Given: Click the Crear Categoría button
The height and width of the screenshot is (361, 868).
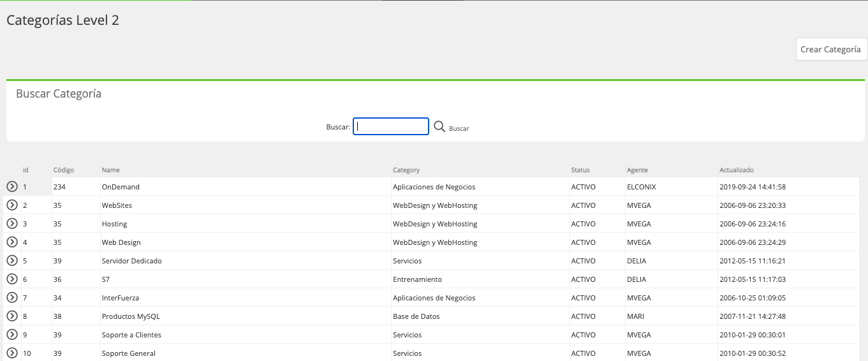Looking at the screenshot, I should [832, 49].
